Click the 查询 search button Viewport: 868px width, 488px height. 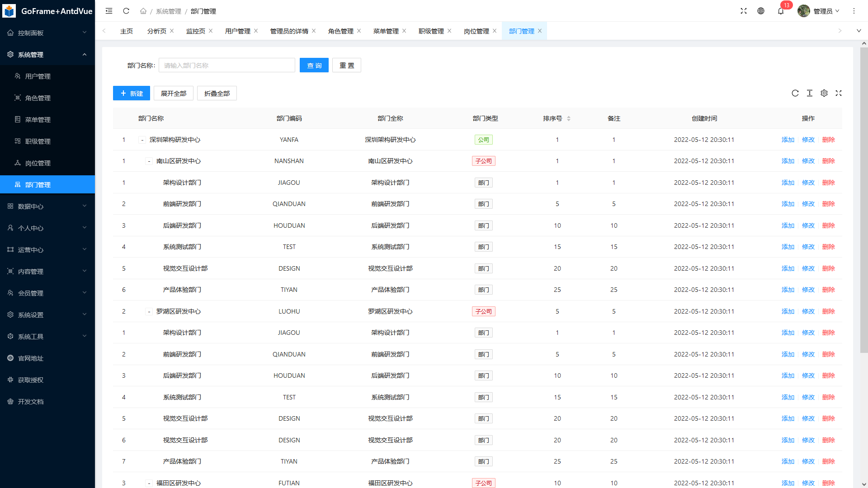point(314,66)
